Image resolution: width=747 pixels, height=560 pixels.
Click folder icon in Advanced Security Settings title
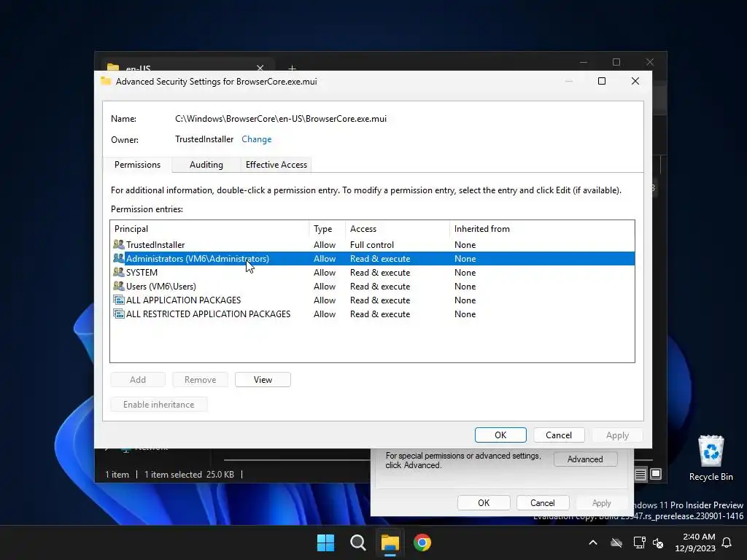coord(106,81)
